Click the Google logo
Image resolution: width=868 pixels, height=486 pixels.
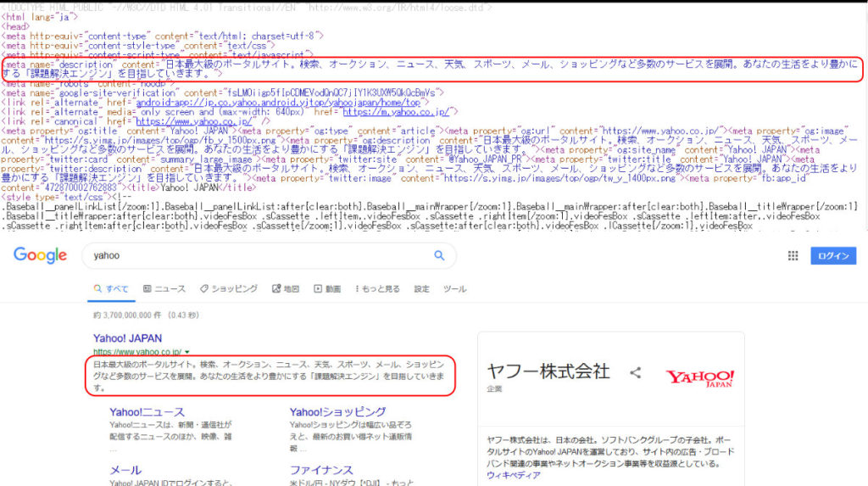point(40,255)
